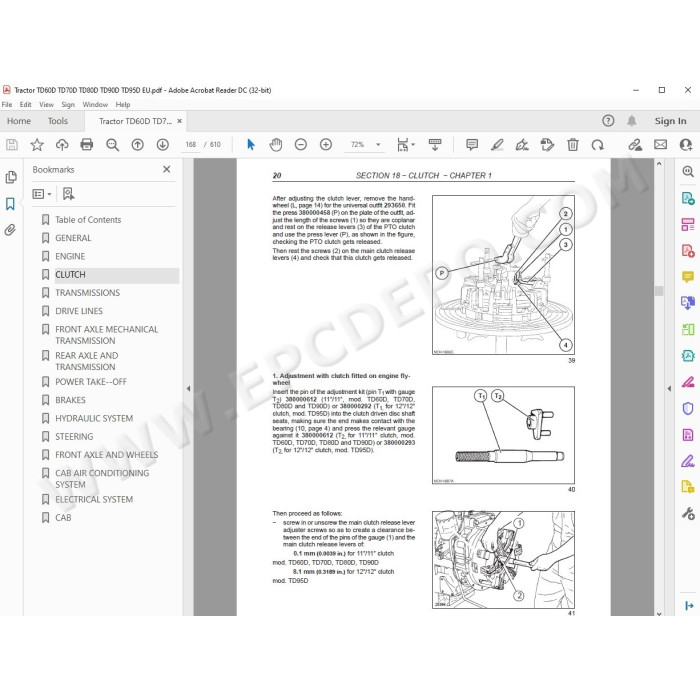Click the scrolling mode icon
The height and width of the screenshot is (700, 700).
[x=435, y=144]
